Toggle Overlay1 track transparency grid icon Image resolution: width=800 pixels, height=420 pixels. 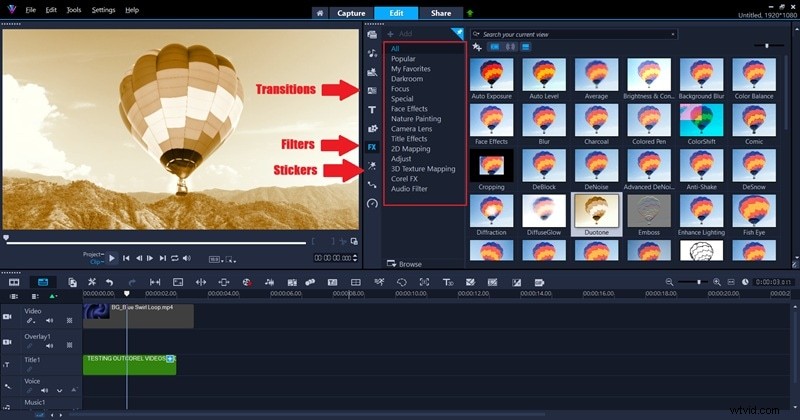point(69,345)
